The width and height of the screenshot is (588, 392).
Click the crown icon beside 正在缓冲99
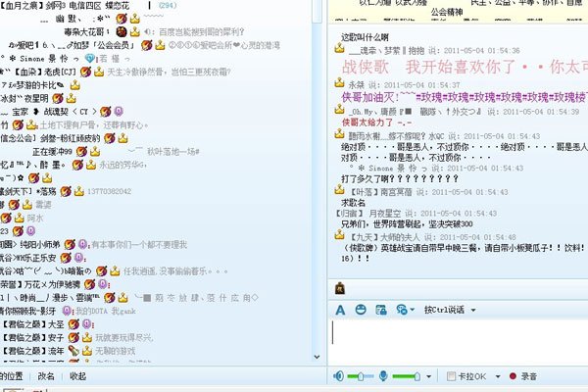tap(95, 152)
